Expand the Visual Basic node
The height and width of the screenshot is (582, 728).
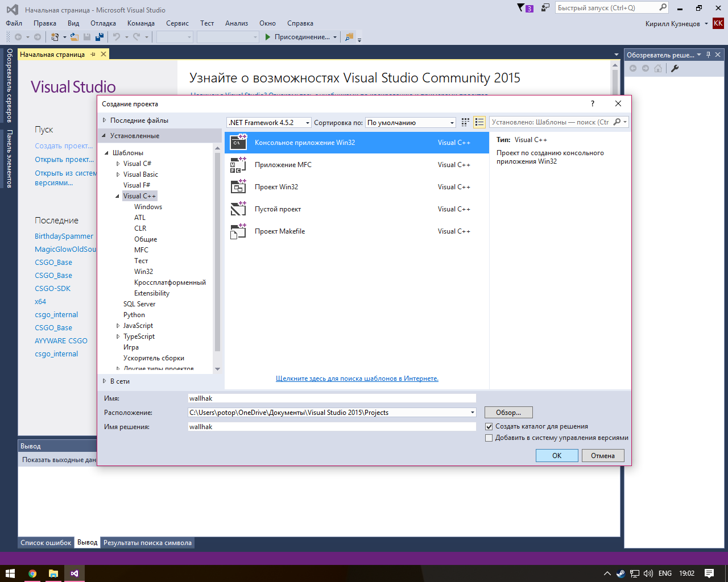pos(118,174)
